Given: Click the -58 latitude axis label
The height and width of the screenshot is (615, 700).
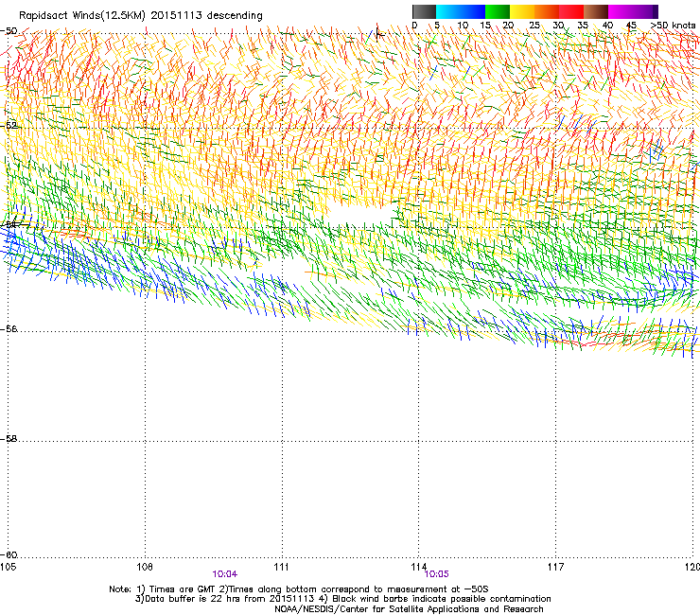Looking at the screenshot, I should click(9, 439).
